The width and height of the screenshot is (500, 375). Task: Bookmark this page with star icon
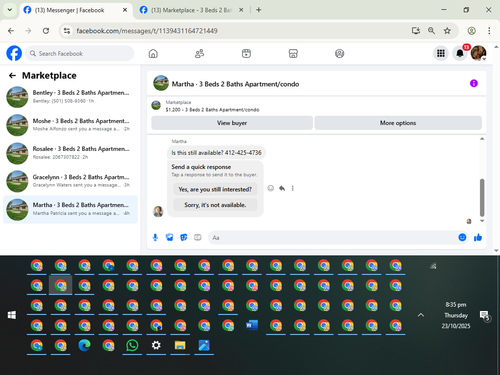[447, 31]
